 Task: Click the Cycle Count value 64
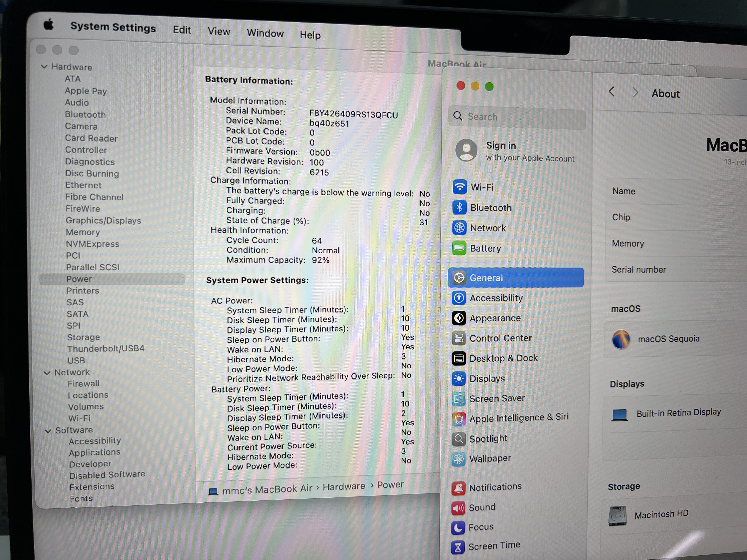[x=317, y=241]
